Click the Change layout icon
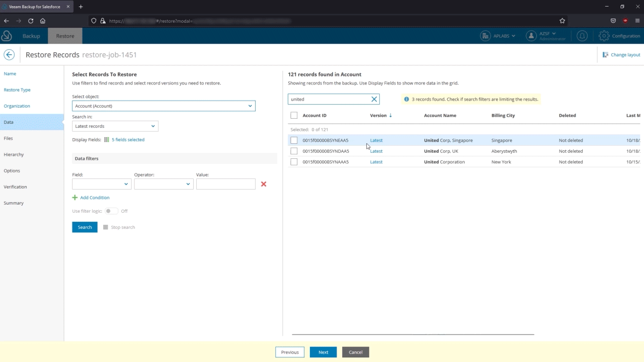The height and width of the screenshot is (362, 644). [605, 55]
